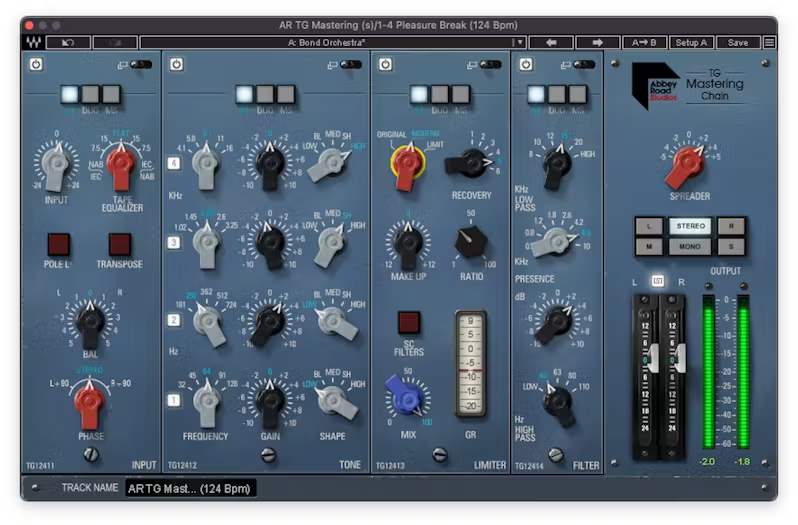Toggle power of the TG12411 Input module
Image resolution: width=798 pixels, height=525 pixels.
pyautogui.click(x=36, y=64)
